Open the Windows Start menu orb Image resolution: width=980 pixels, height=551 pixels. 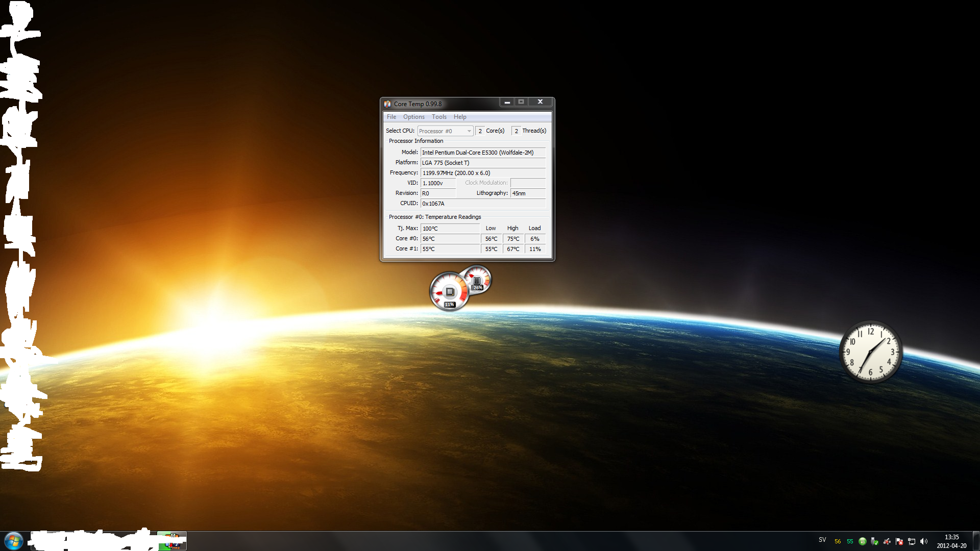point(14,541)
